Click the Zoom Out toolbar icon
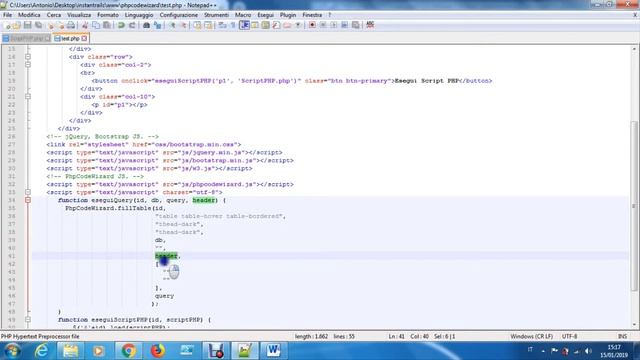Viewport: 640px width, 360px height. (x=183, y=25)
